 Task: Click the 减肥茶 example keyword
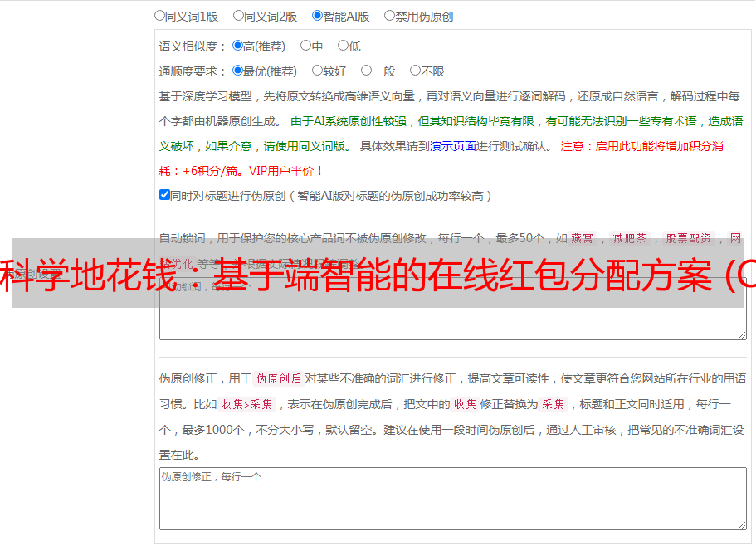629,238
